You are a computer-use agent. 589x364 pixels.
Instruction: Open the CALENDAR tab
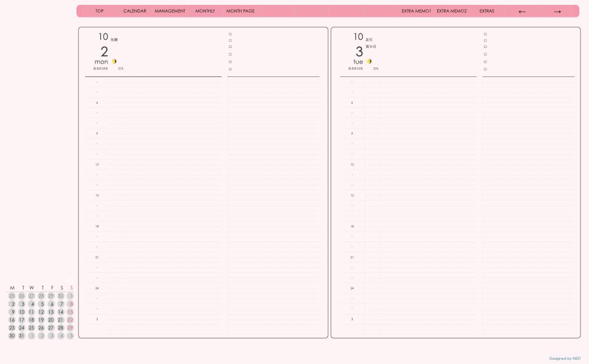pyautogui.click(x=134, y=11)
